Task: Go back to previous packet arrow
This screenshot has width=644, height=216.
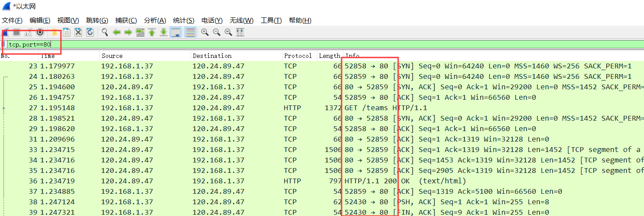Action: coord(117,32)
